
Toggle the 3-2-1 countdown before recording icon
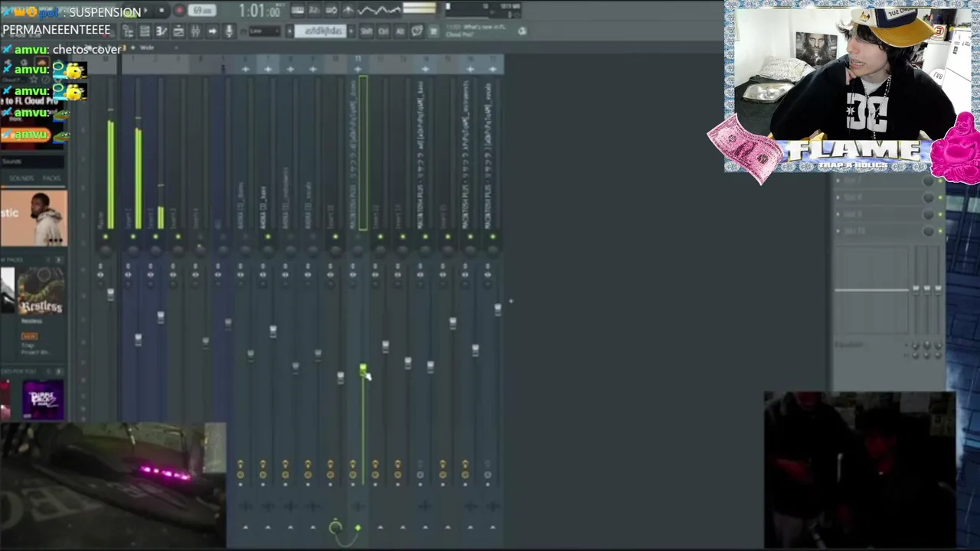[x=315, y=10]
